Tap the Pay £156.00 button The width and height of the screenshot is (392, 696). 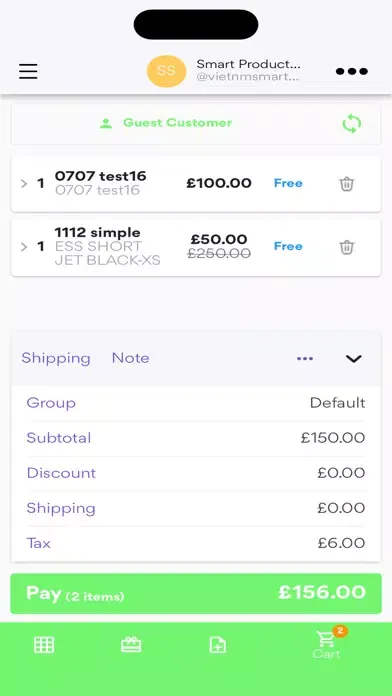(196, 593)
